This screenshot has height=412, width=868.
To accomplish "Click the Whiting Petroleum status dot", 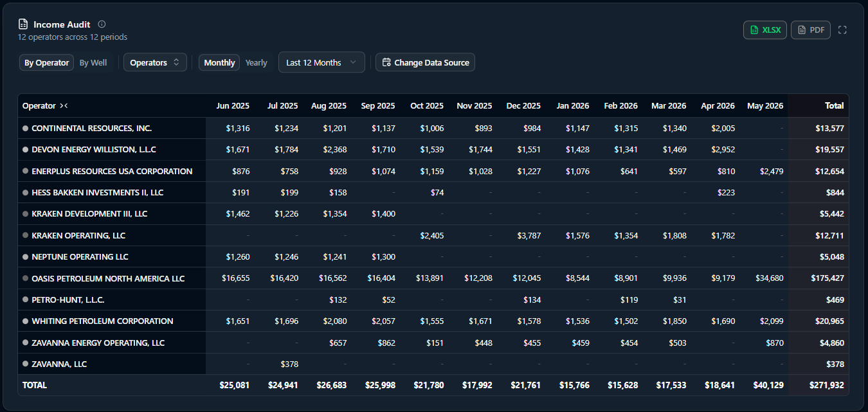I will tap(25, 321).
